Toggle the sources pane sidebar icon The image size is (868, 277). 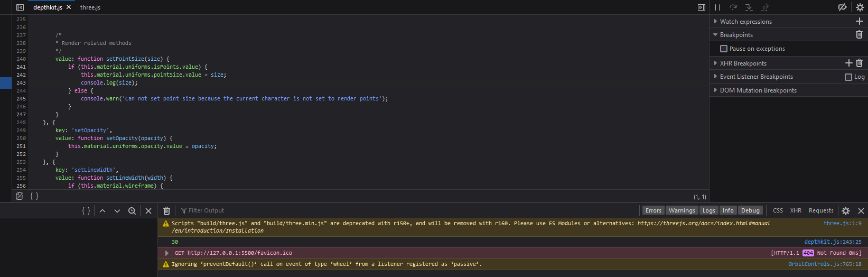point(20,7)
